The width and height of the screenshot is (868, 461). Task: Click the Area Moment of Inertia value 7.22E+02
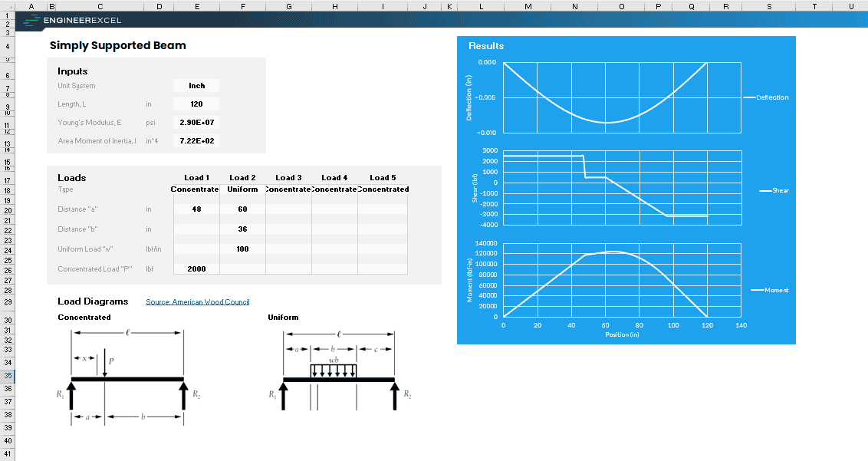tap(196, 141)
